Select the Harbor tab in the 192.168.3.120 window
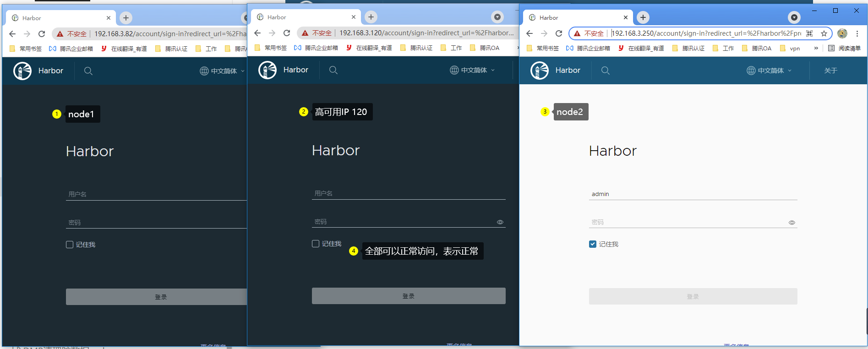This screenshot has height=349, width=868. point(306,17)
